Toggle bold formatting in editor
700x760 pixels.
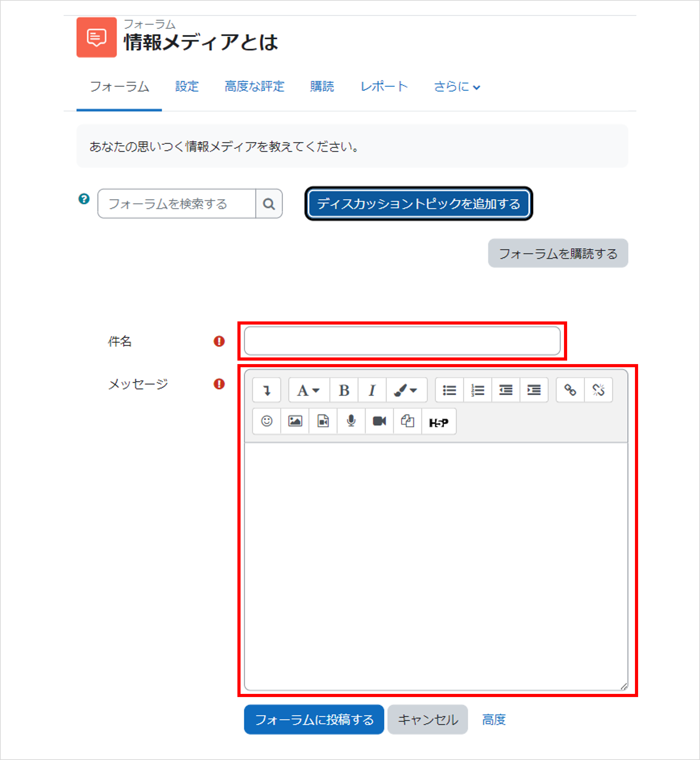click(x=344, y=390)
